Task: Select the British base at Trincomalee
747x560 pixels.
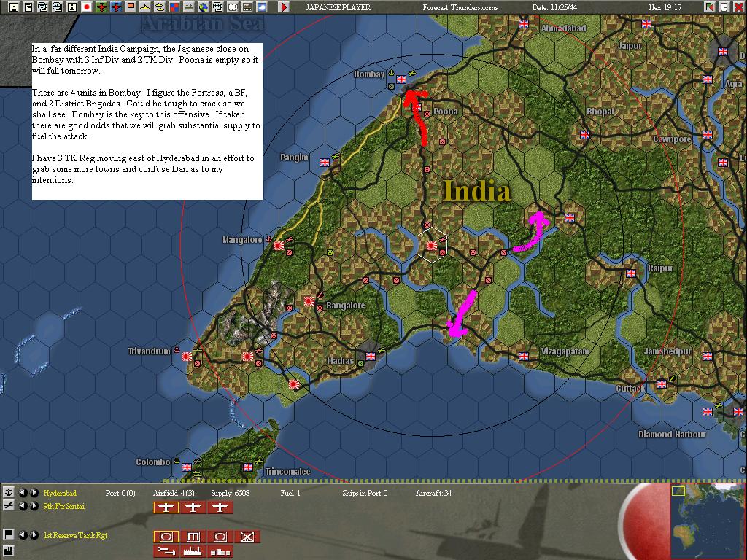Action: coord(248,467)
